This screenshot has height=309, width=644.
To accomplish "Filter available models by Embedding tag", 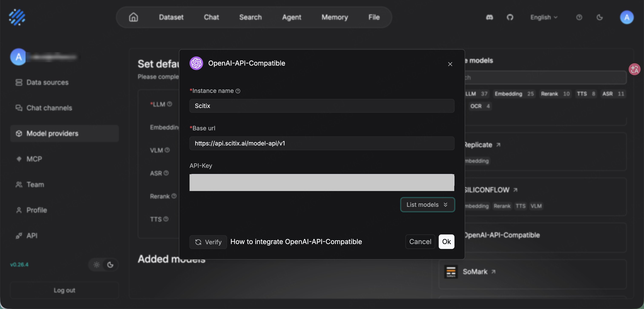I will point(514,94).
